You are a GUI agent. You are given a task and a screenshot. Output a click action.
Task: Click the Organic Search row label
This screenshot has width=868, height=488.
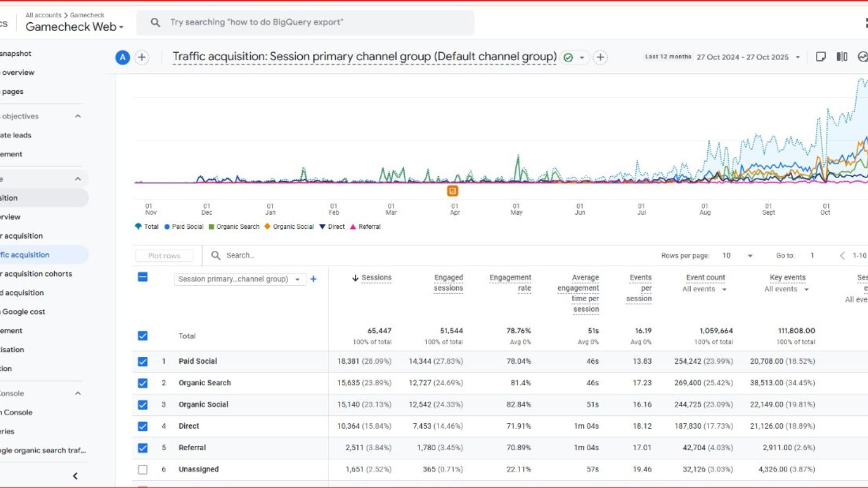click(205, 383)
